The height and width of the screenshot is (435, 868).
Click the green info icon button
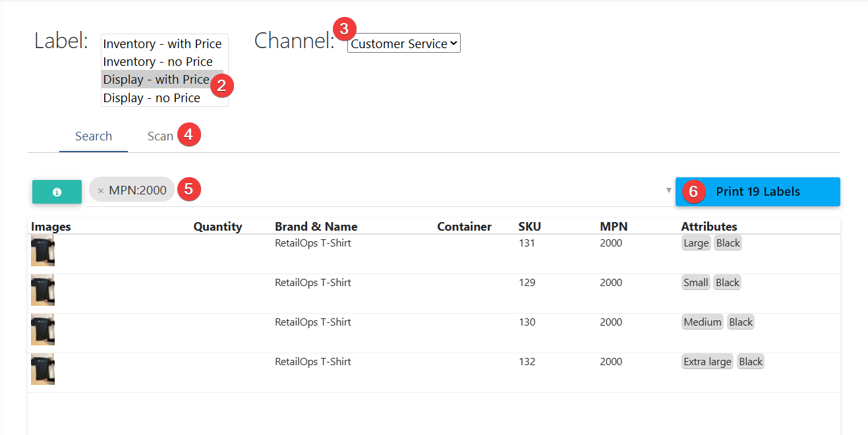pyautogui.click(x=57, y=192)
